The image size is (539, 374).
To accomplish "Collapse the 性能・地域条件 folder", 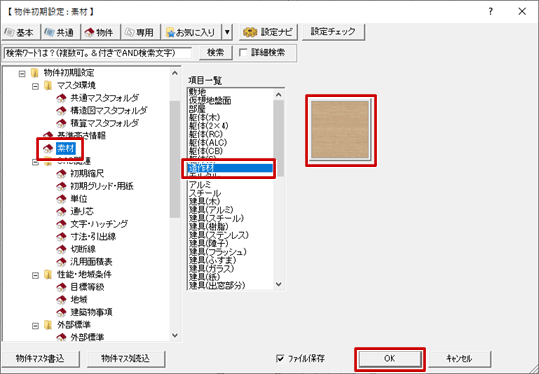I will 35,275.
